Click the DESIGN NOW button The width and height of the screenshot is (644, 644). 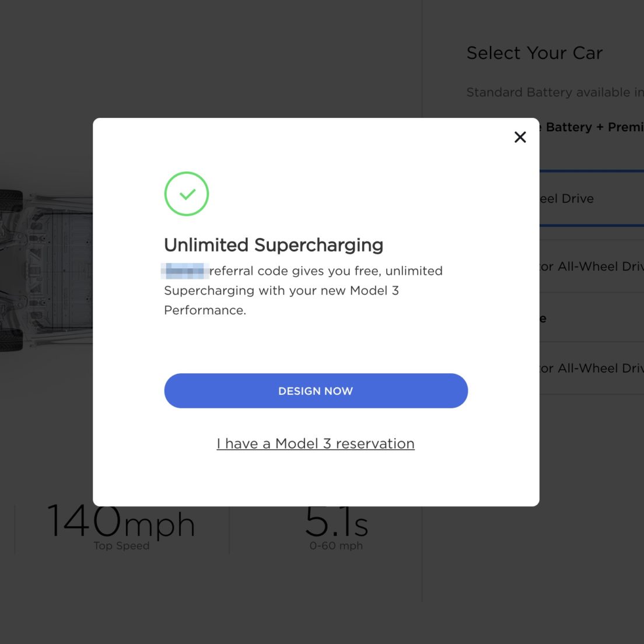click(x=316, y=391)
